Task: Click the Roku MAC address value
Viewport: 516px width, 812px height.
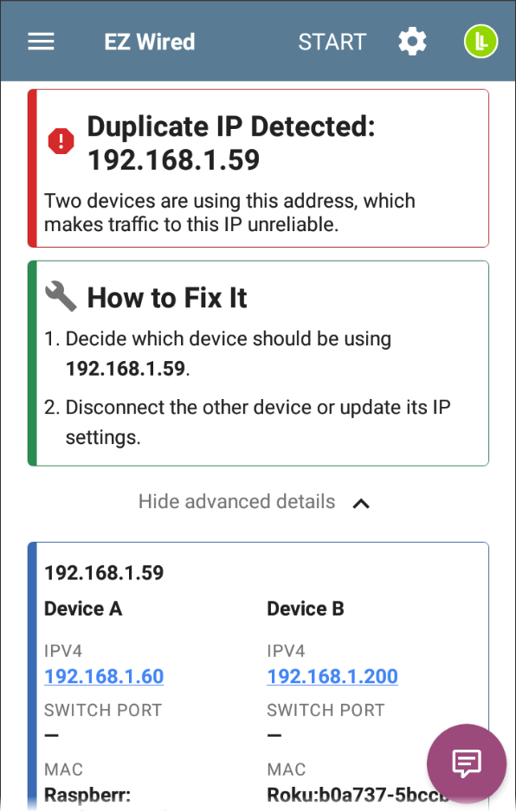Action: pos(358,795)
